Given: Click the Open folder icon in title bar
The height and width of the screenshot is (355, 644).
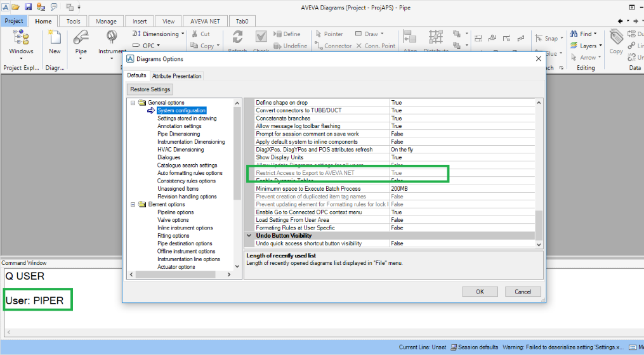Looking at the screenshot, I should [x=16, y=7].
